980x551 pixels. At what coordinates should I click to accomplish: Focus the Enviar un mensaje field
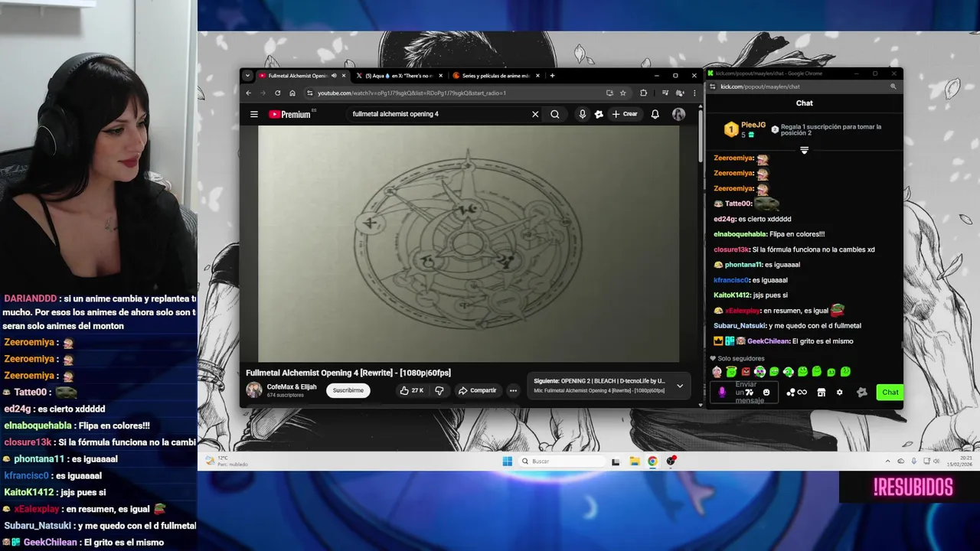745,393
